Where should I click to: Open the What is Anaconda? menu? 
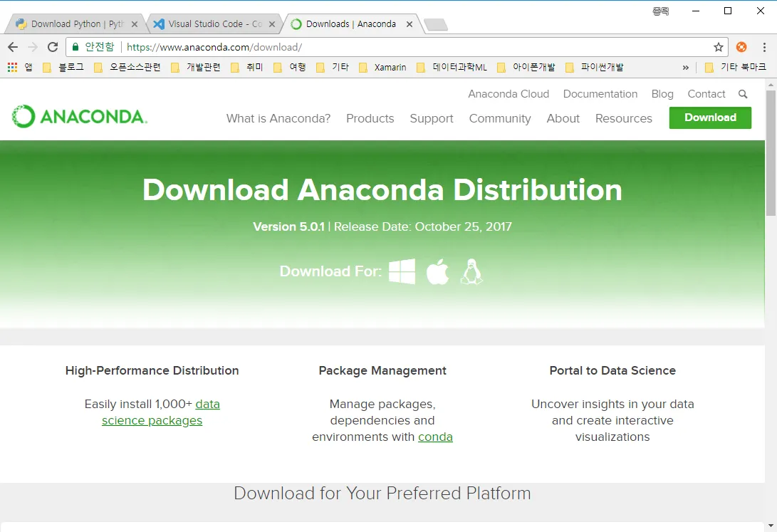click(x=278, y=118)
